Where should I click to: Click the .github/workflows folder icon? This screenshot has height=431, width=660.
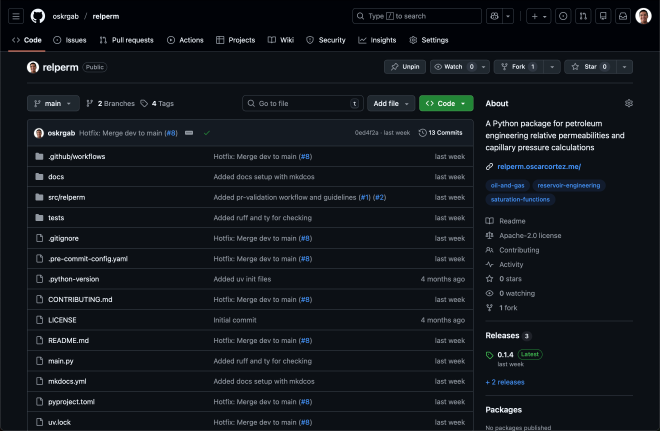click(39, 157)
